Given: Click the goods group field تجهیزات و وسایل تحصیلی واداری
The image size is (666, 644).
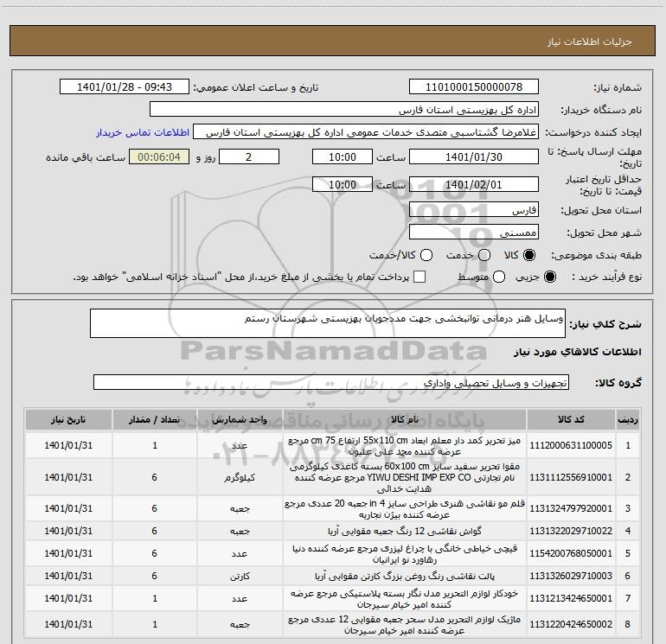Looking at the screenshot, I should [331, 382].
